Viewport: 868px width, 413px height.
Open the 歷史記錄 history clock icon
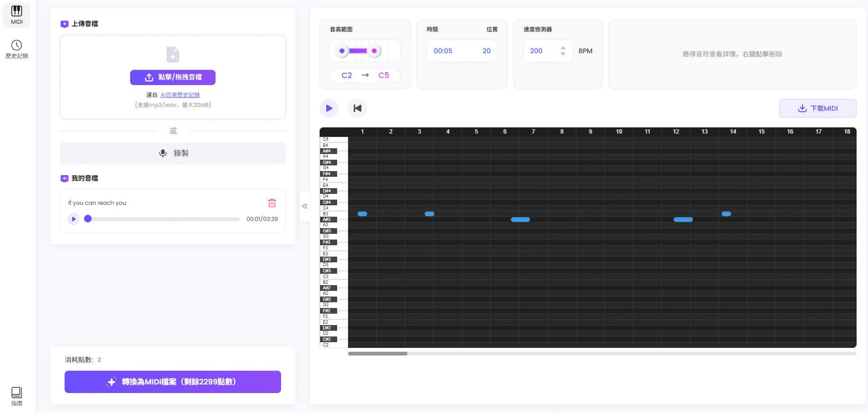point(17,45)
